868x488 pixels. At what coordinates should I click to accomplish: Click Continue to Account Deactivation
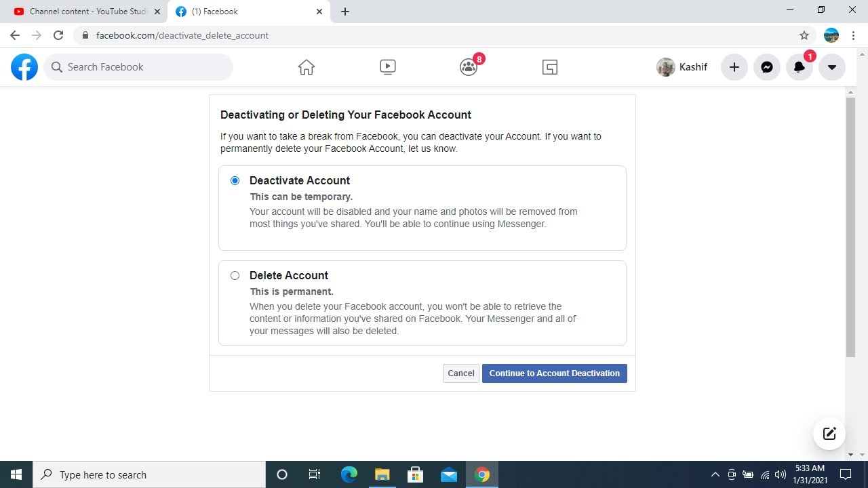click(x=555, y=373)
